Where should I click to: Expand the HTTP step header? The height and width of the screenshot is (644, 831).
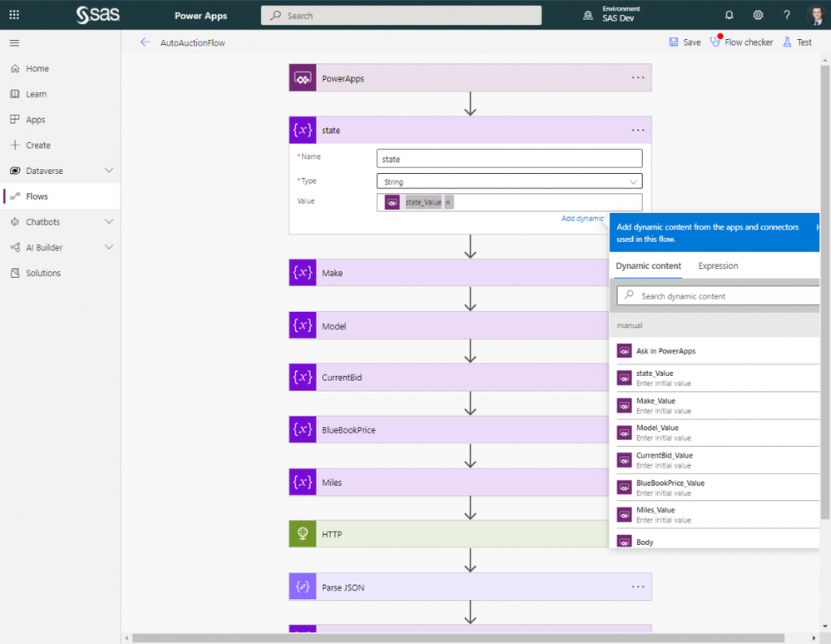[449, 533]
